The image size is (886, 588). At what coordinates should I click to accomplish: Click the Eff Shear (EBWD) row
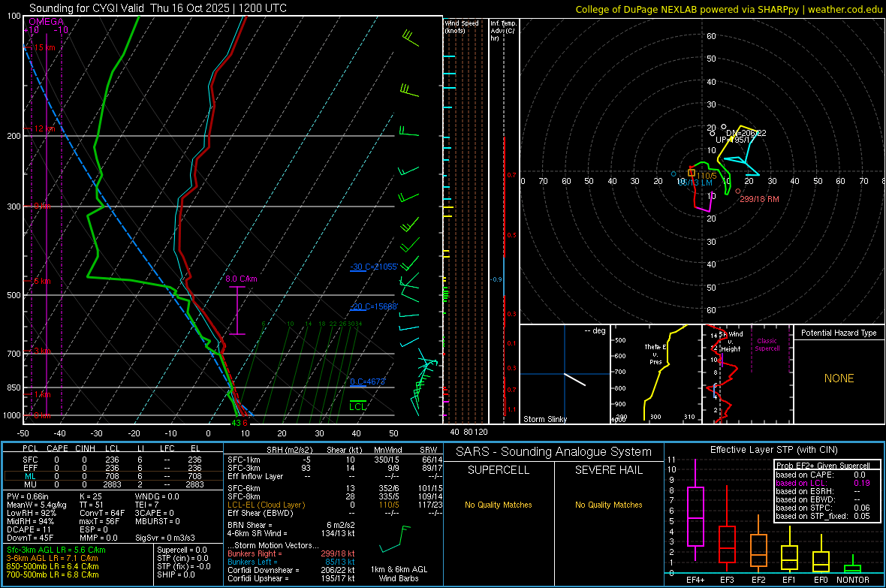335,513
